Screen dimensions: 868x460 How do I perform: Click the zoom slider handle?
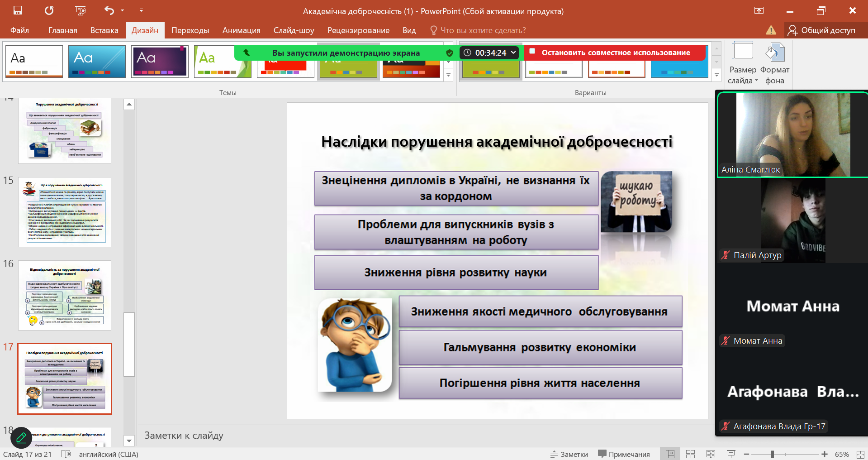773,454
